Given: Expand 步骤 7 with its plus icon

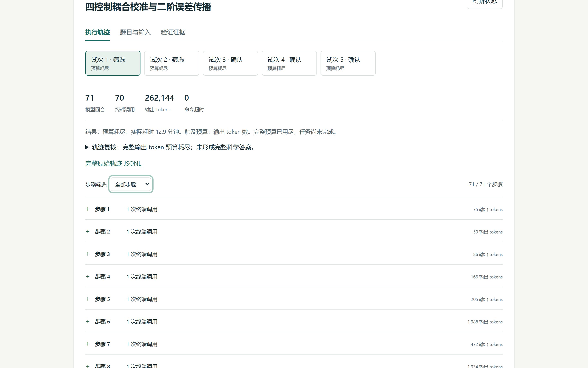Looking at the screenshot, I should click(x=88, y=344).
